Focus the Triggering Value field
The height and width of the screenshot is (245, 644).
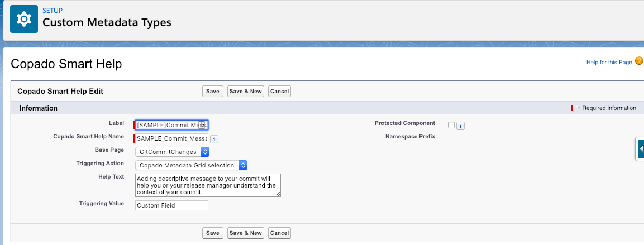171,205
